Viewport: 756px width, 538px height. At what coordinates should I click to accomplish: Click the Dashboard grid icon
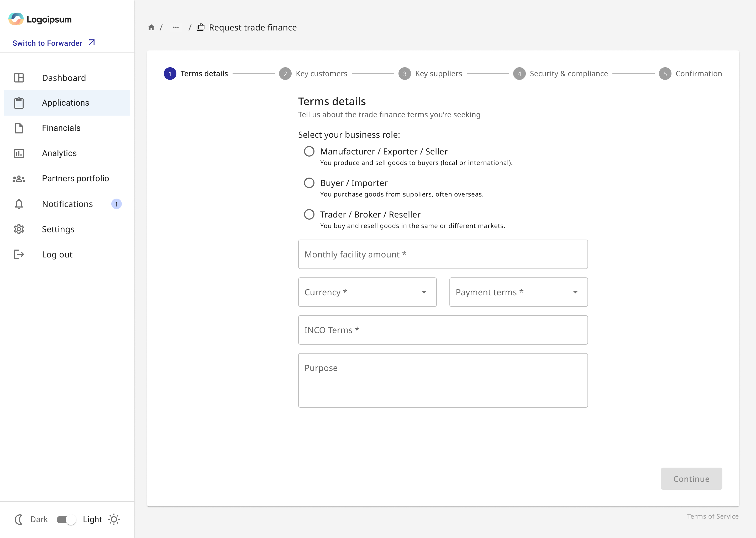coord(19,78)
